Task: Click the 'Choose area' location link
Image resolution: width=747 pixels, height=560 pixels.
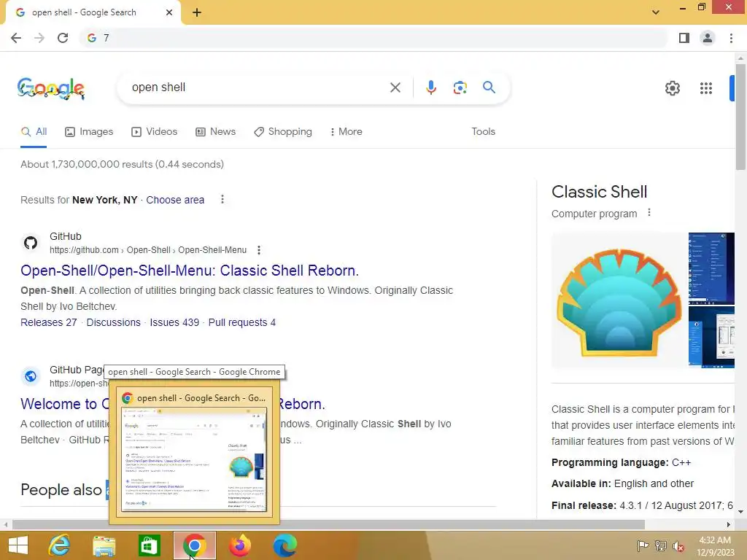Action: 175,200
